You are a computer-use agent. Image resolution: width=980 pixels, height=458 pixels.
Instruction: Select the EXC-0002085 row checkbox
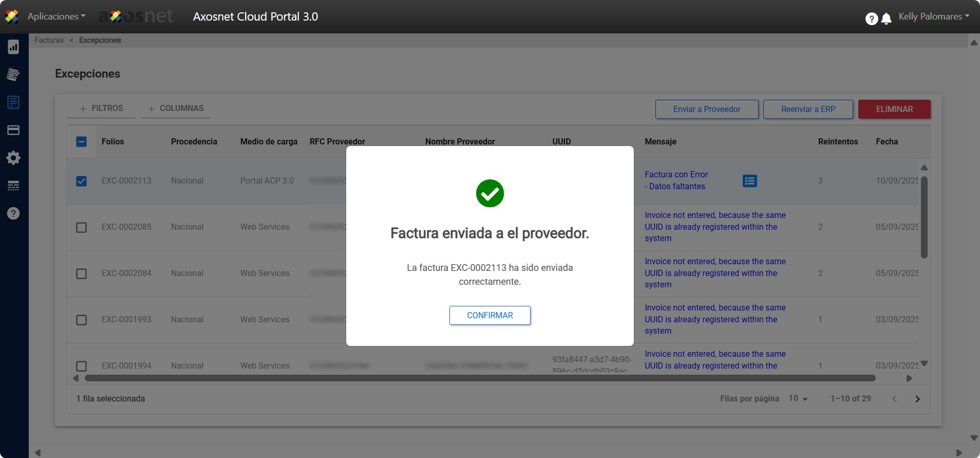(x=81, y=227)
